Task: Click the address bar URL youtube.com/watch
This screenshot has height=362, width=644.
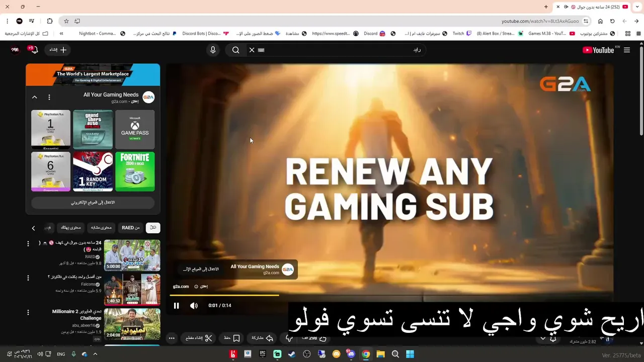Action: pyautogui.click(x=540, y=21)
